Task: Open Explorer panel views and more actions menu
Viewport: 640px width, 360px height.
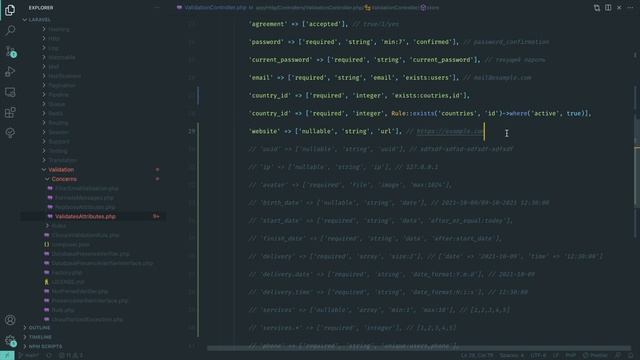Action: 157,8
